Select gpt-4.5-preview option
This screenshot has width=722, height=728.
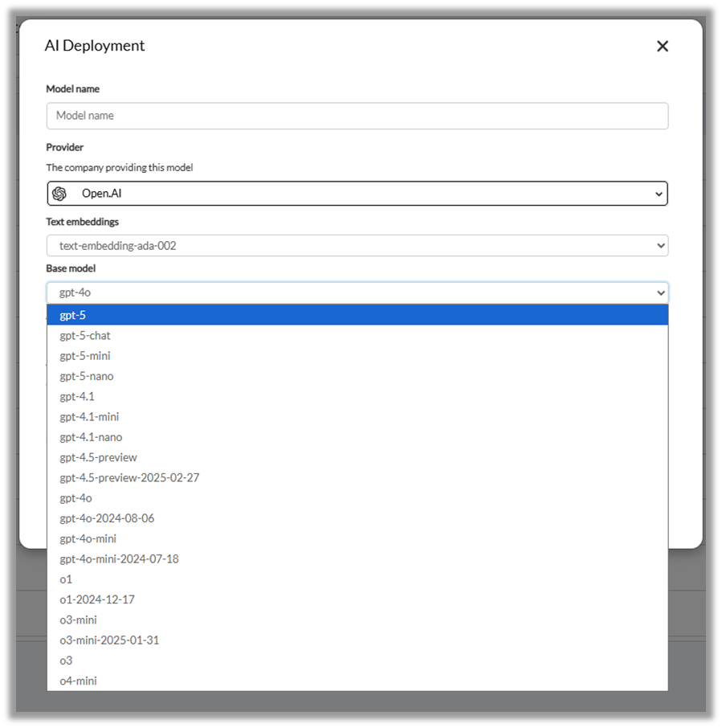[357, 457]
